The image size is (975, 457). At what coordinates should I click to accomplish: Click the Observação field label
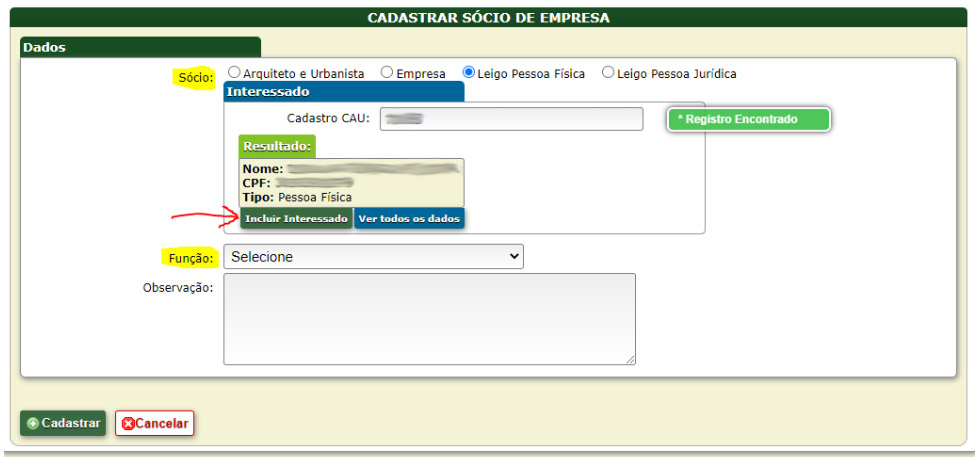click(x=178, y=287)
